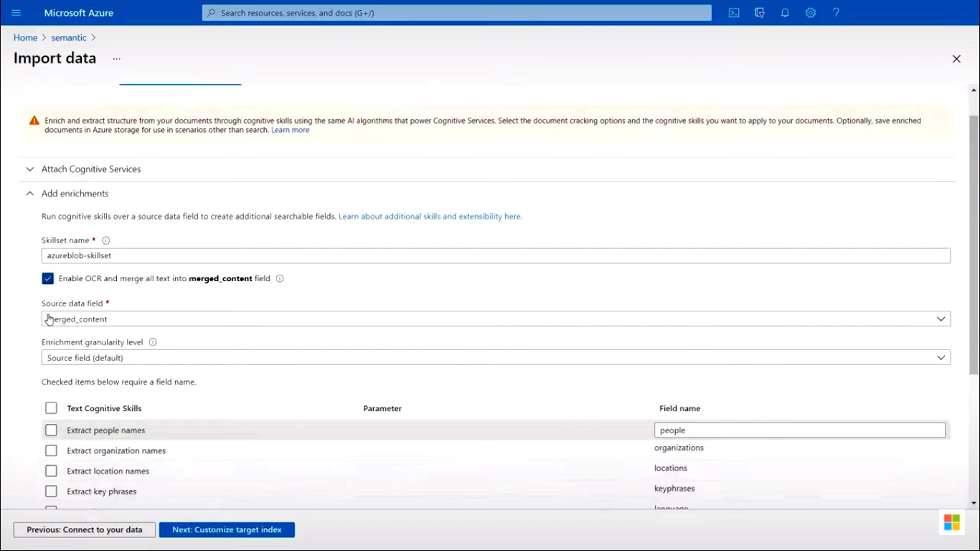Screen dimensions: 980x551
Task: Click the scrollbar up arrow
Action: [x=974, y=90]
